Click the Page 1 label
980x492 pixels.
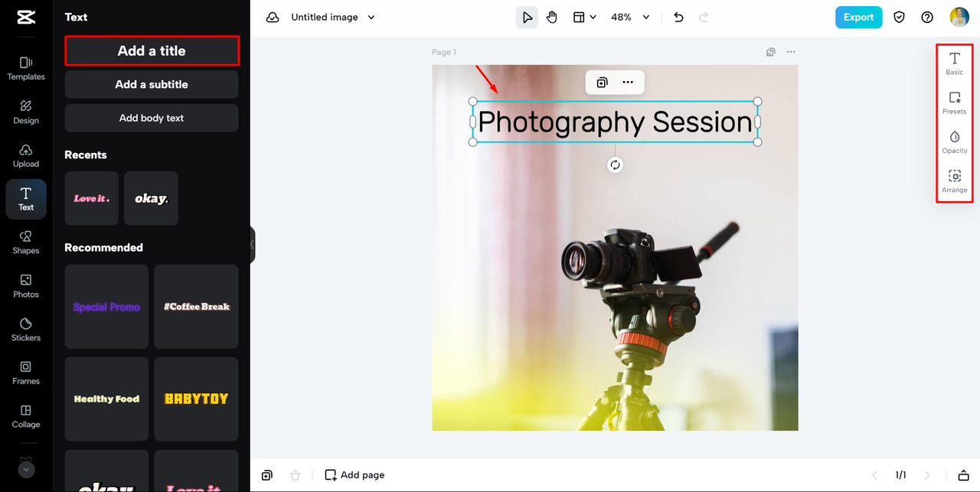[x=444, y=52]
